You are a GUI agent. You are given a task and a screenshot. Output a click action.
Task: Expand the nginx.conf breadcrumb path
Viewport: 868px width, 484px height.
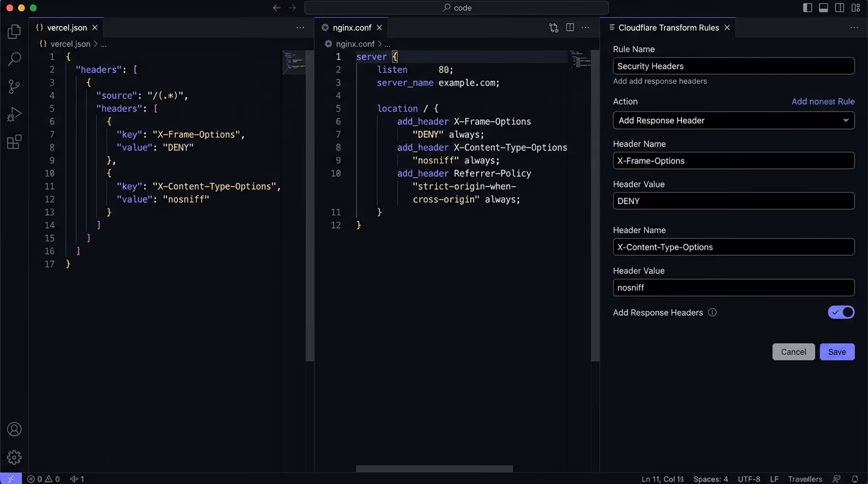(387, 44)
